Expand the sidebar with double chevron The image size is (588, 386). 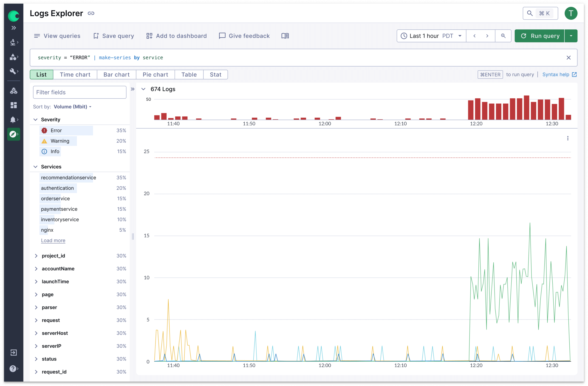click(14, 28)
